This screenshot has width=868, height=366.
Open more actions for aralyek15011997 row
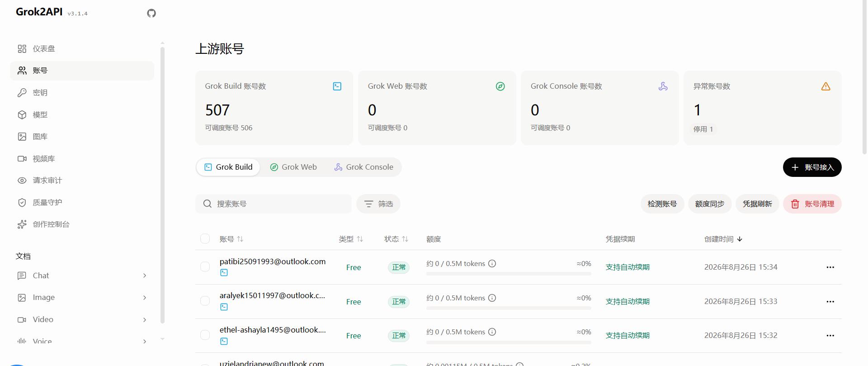pyautogui.click(x=830, y=302)
